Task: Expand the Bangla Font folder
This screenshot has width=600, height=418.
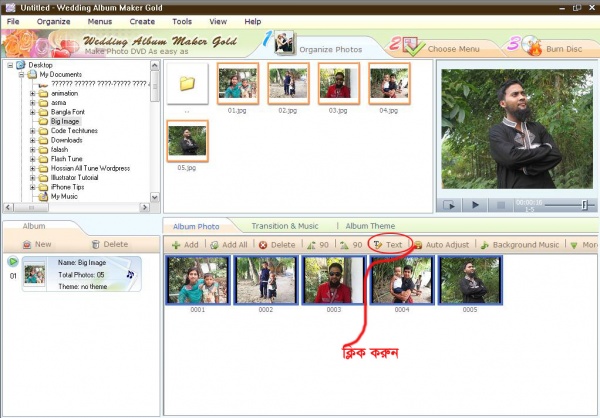Action: tap(33, 112)
